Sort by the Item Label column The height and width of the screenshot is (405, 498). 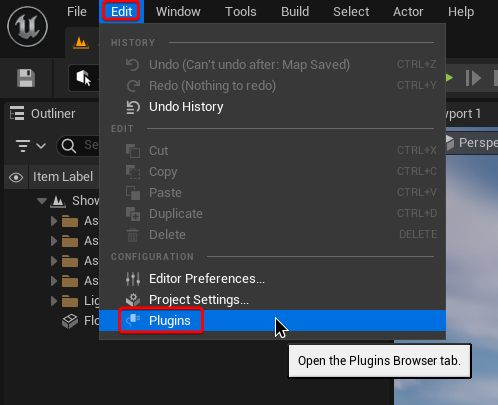point(63,177)
